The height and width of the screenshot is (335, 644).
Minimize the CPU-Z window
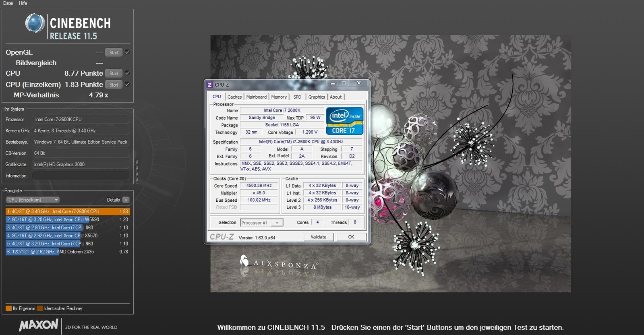[333, 83]
